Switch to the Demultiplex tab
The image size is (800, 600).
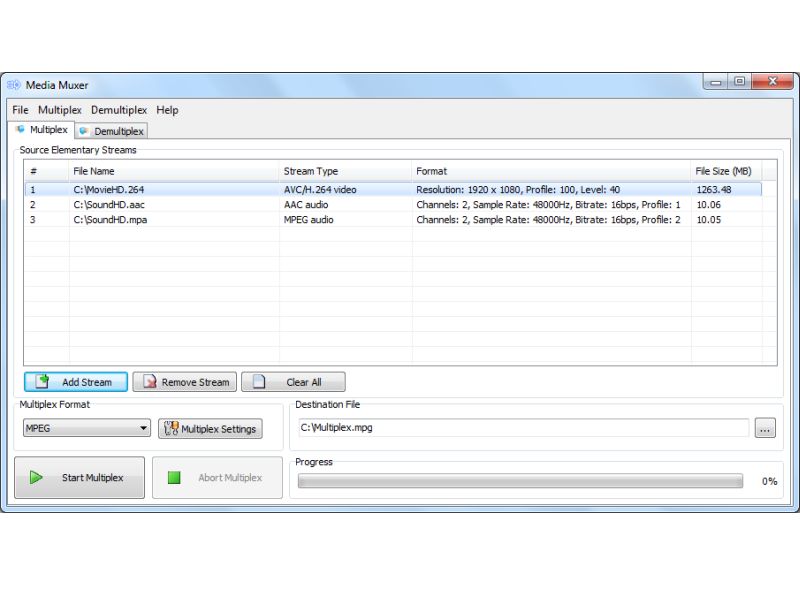[x=112, y=131]
